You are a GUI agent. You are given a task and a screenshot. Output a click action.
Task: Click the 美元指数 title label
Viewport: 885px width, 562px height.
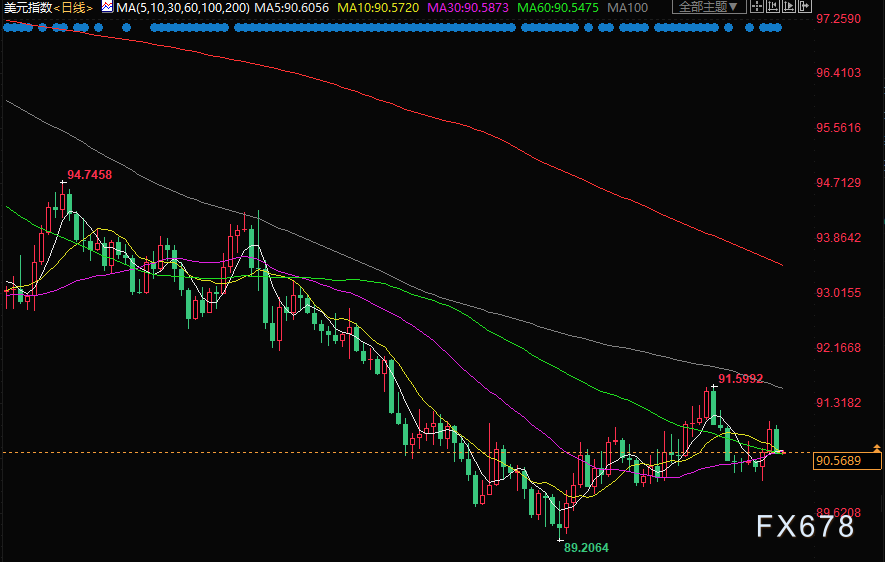(28, 7)
